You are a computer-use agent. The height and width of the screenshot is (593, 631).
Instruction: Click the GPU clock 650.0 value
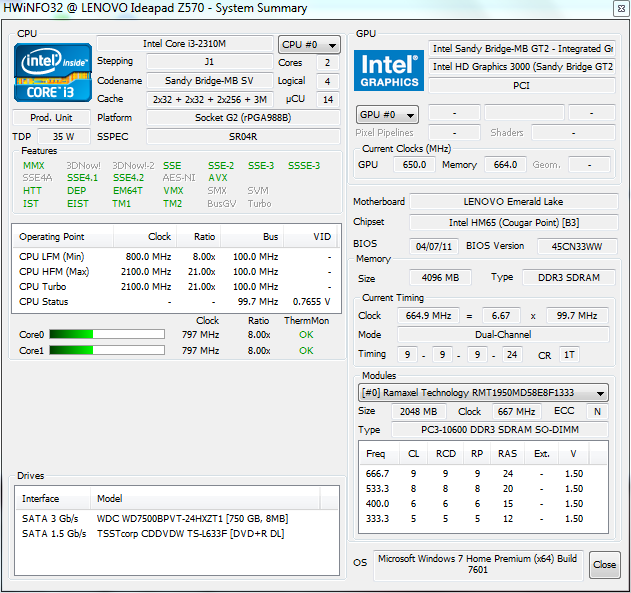(414, 165)
